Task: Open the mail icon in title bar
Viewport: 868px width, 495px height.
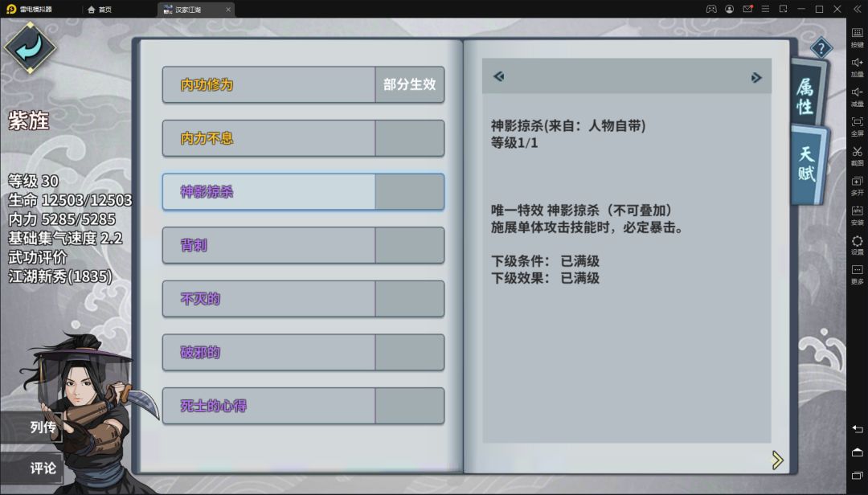Action: click(x=747, y=9)
